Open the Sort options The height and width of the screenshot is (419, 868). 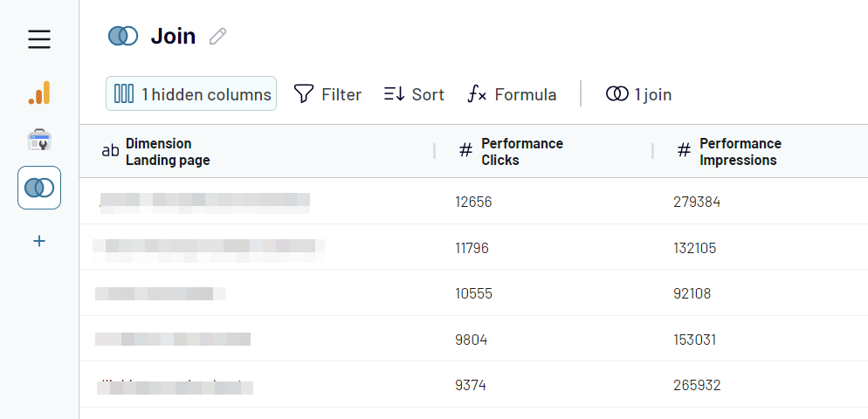click(414, 94)
